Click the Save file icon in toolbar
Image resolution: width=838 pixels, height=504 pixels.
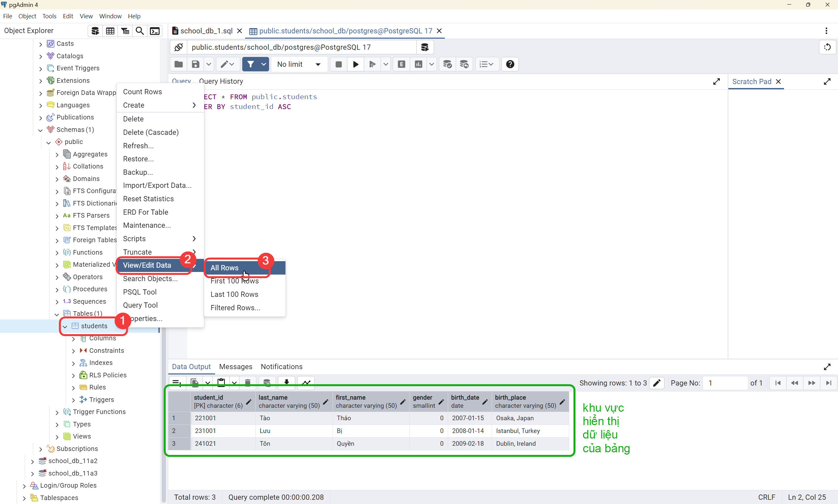click(x=195, y=64)
